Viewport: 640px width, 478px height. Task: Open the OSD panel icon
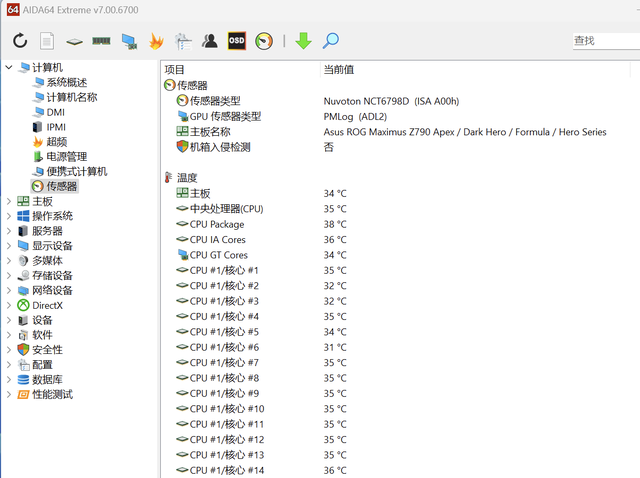tap(237, 41)
